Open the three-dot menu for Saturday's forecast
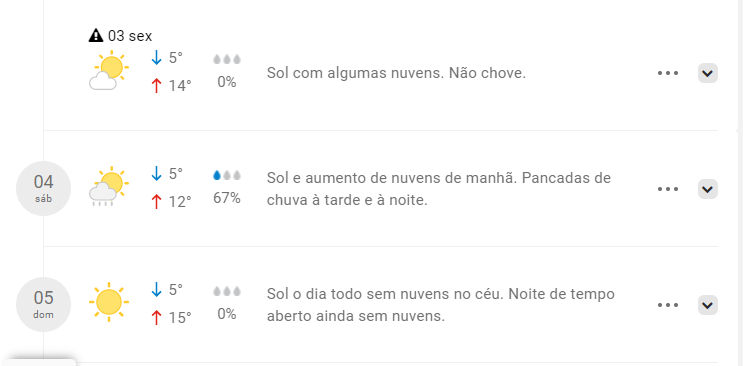The height and width of the screenshot is (366, 743). 668,189
